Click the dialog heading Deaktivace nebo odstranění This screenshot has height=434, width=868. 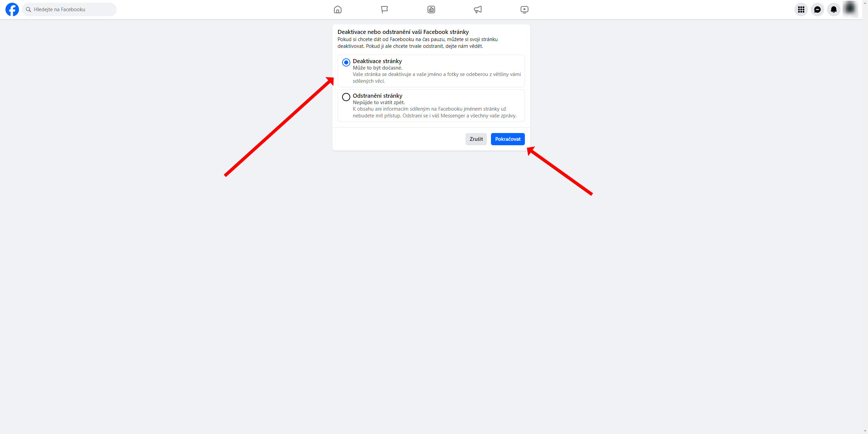click(x=403, y=32)
